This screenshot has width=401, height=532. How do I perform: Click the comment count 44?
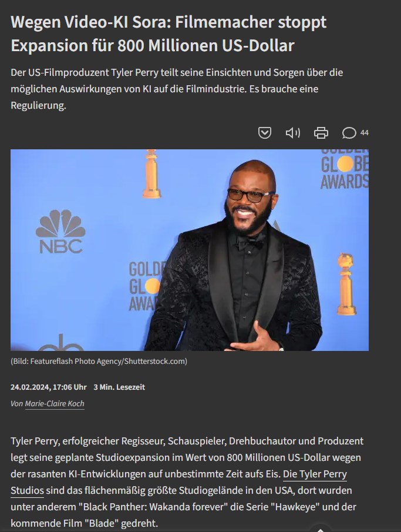pos(365,133)
